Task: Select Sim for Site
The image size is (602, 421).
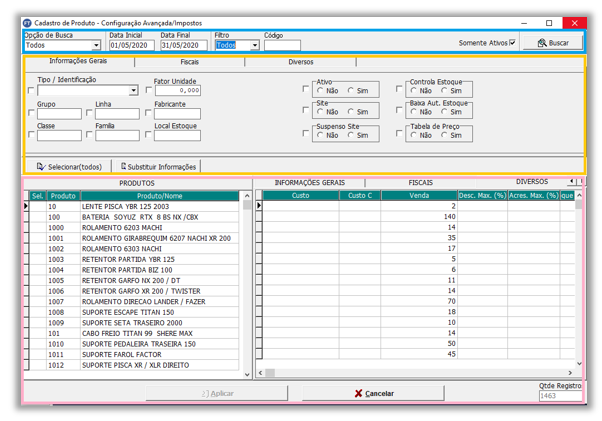Action: (351, 112)
